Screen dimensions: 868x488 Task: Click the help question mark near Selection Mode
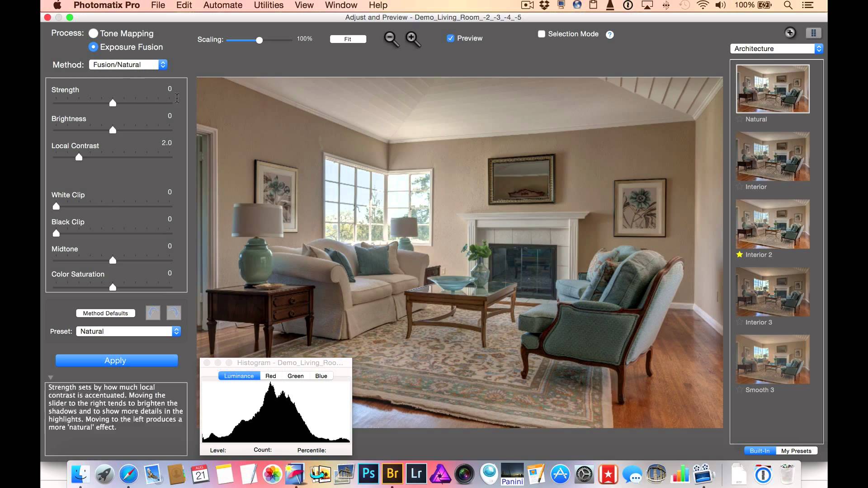[609, 34]
